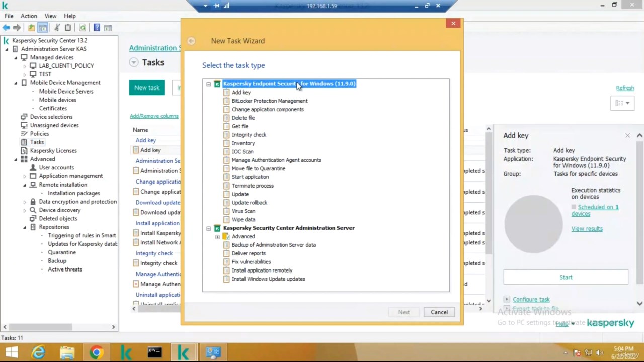The width and height of the screenshot is (644, 362).
Task: Open the Configure task link
Action: tap(531, 300)
